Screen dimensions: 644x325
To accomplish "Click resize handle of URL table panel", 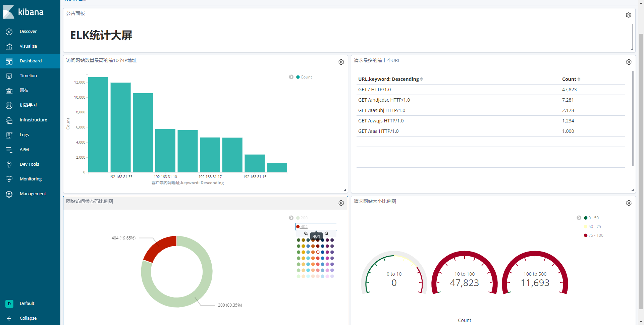I will tap(633, 190).
